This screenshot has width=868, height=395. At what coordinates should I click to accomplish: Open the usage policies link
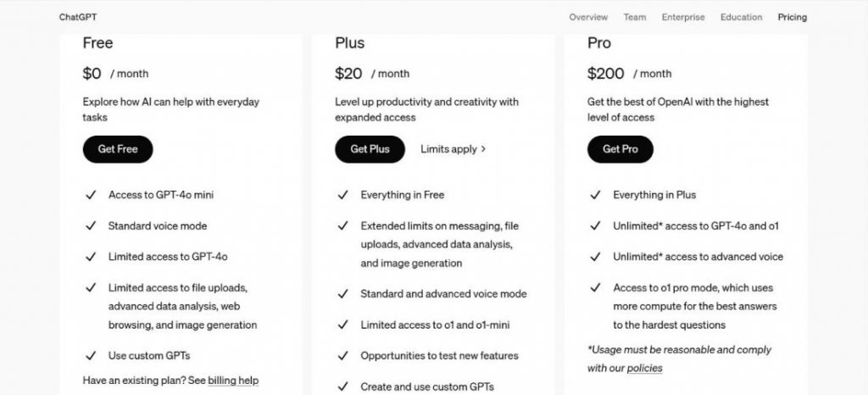[x=644, y=369]
